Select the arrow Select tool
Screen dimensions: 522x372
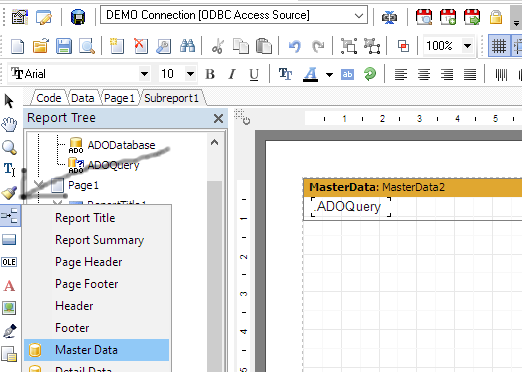tap(9, 101)
